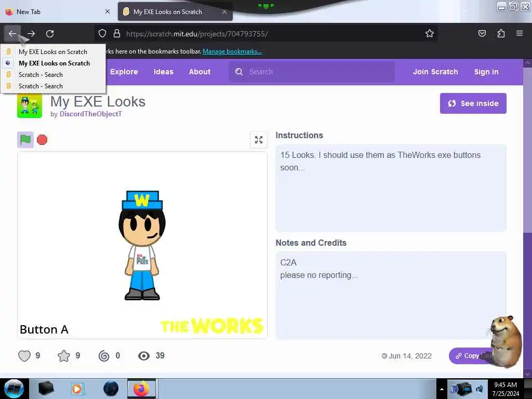The image size is (532, 399).
Task: Close the New Tab tab
Action: pyautogui.click(x=108, y=11)
